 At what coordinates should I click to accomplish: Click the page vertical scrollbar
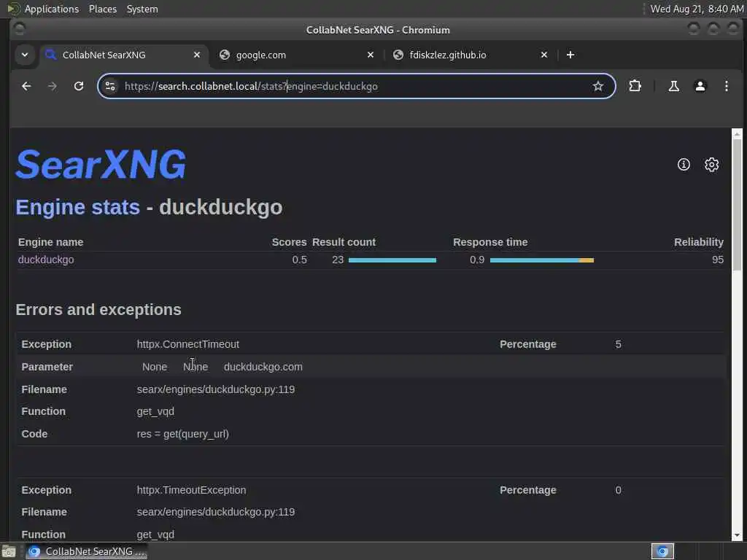pos(737,205)
